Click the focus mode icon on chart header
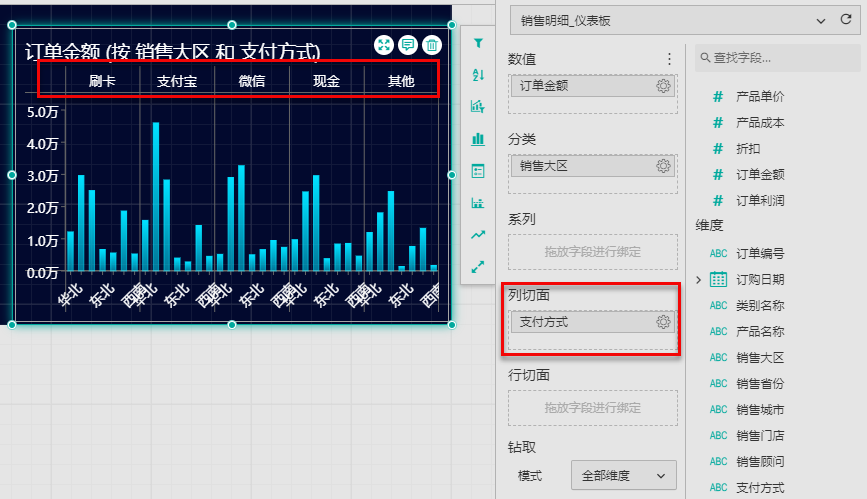Image resolution: width=867 pixels, height=499 pixels. click(x=384, y=45)
